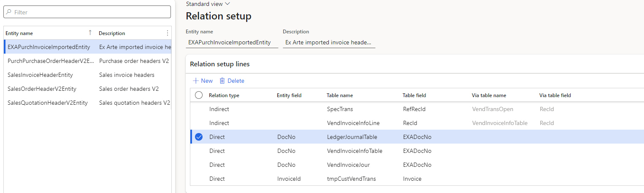Click the Table name column header

(x=340, y=95)
